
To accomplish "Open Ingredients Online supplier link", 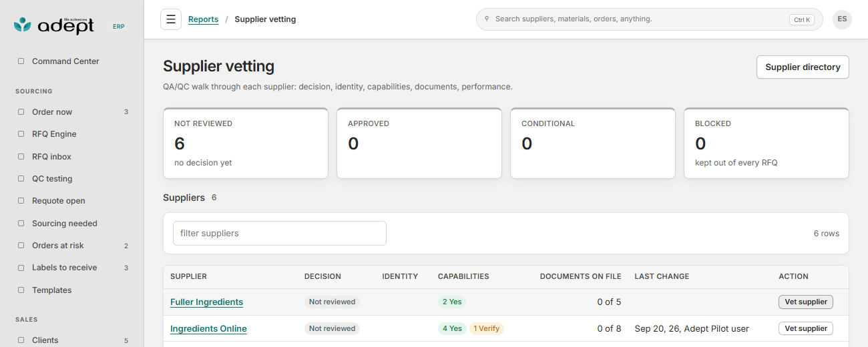I will (208, 329).
